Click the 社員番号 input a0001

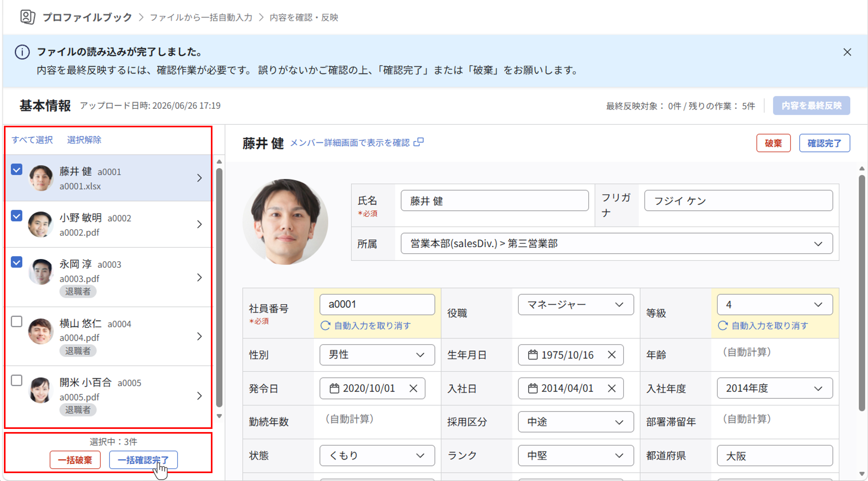tap(377, 305)
